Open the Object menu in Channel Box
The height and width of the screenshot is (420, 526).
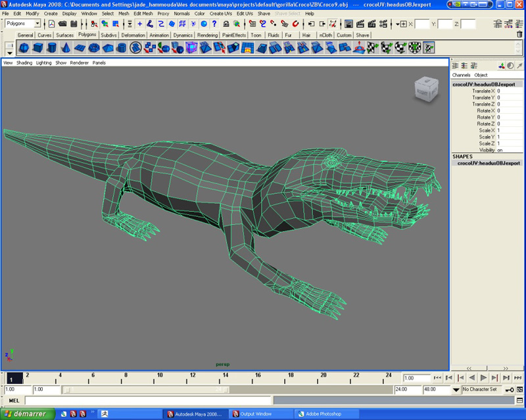(x=481, y=75)
